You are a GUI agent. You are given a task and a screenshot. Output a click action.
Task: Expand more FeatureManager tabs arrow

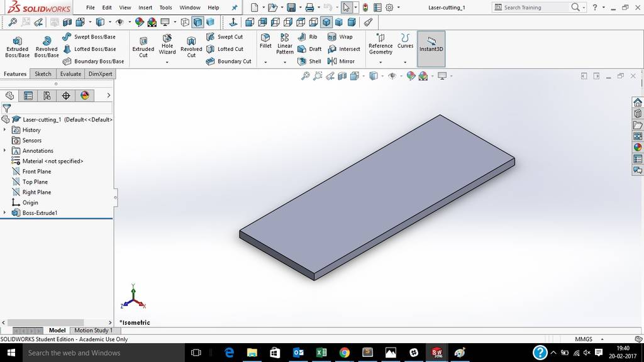(x=108, y=96)
